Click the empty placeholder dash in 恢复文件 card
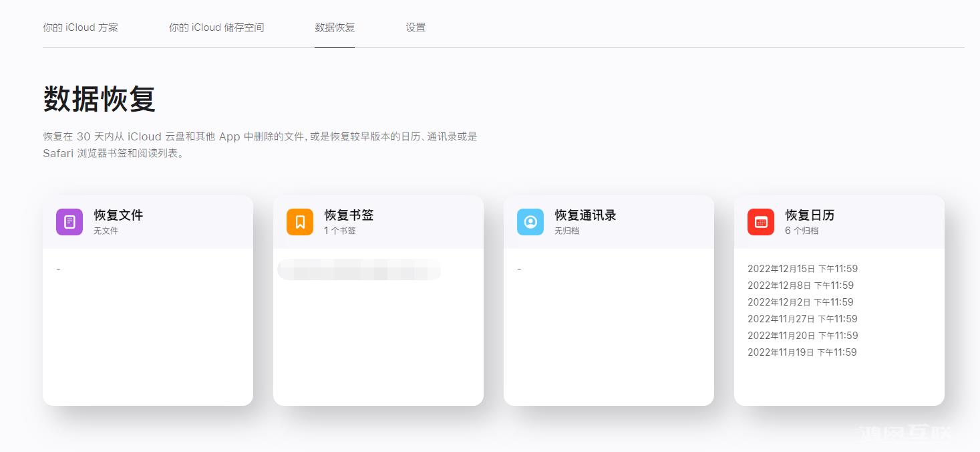The height and width of the screenshot is (452, 980). point(59,268)
